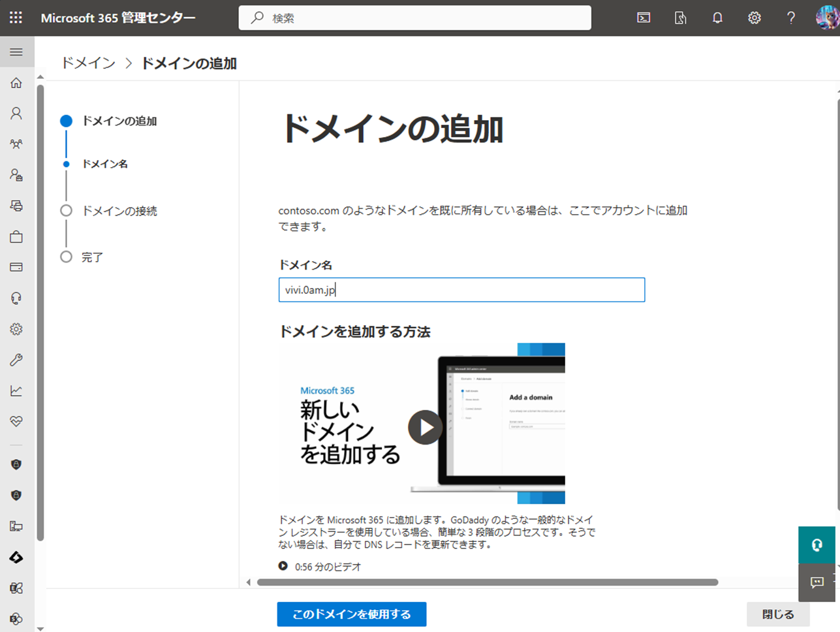
Task: Open Teams and groups sidebar icon
Action: pos(16,144)
